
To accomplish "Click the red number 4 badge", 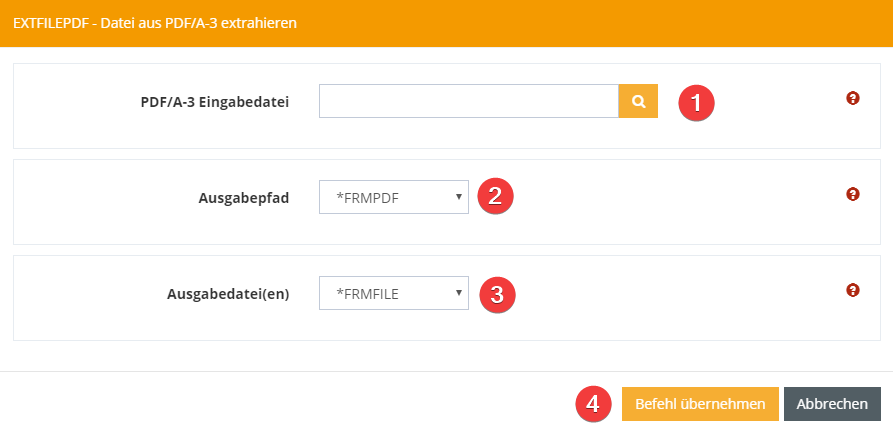I will [x=593, y=404].
